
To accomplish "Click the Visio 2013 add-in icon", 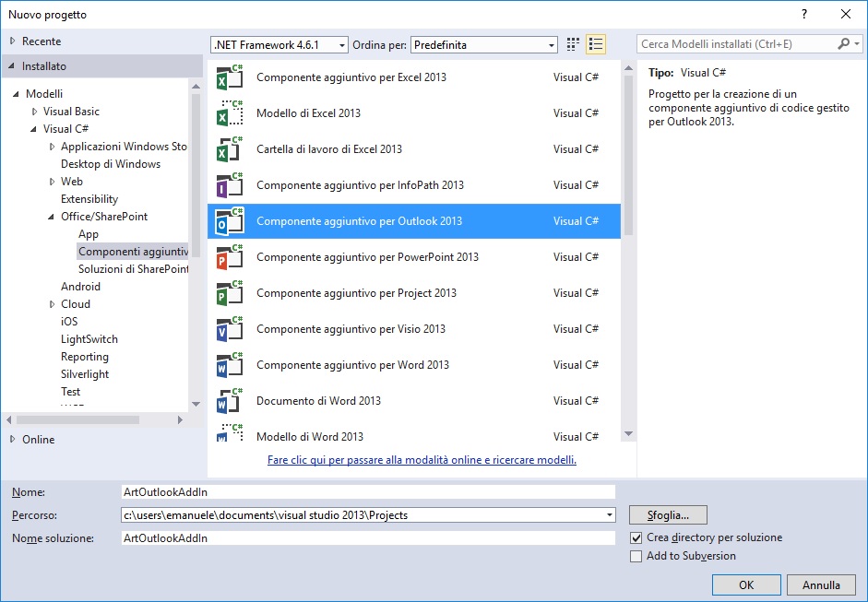I will tap(230, 329).
